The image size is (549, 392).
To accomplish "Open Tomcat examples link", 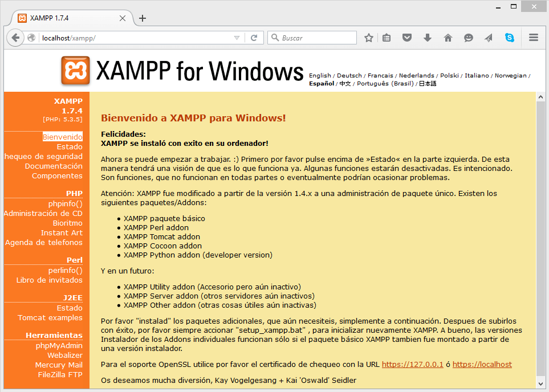I will pos(50,318).
